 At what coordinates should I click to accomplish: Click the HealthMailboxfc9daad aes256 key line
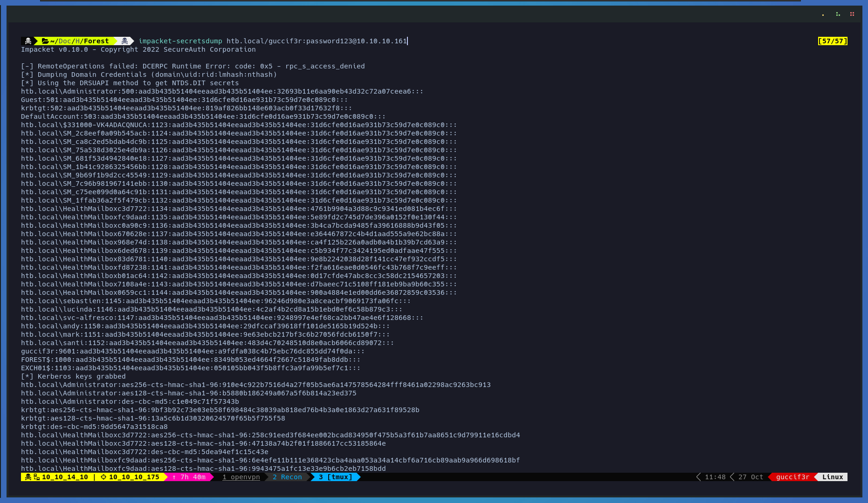tap(270, 460)
